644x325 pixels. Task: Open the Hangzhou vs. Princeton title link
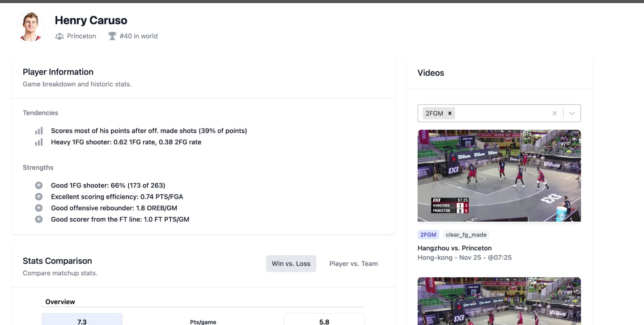coord(454,248)
